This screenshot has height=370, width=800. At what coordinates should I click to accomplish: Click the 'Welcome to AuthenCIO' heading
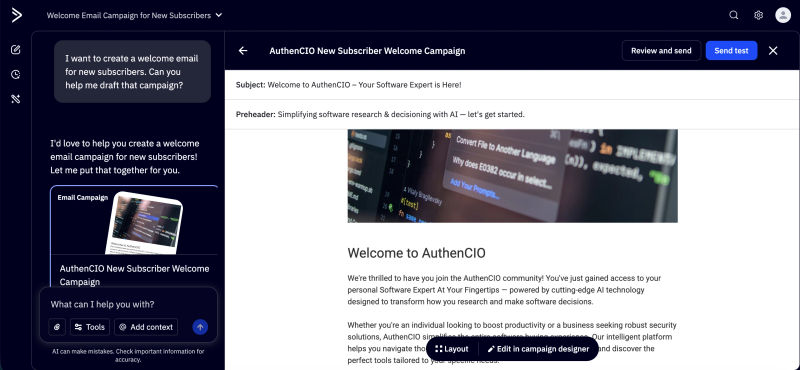pyautogui.click(x=416, y=253)
